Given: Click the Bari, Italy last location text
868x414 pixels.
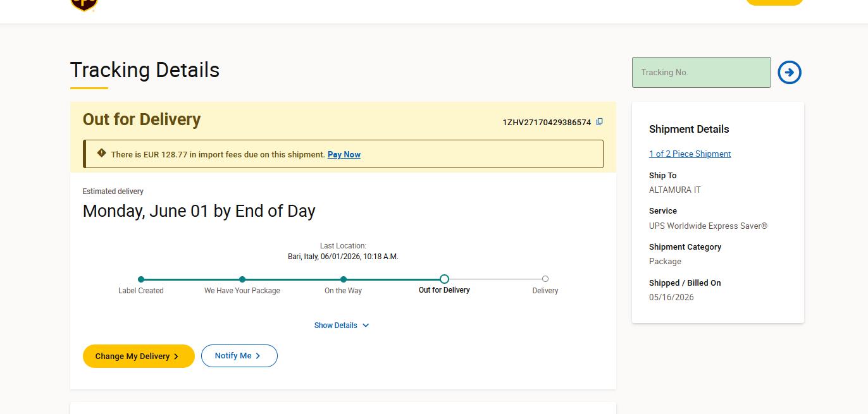Looking at the screenshot, I should click(343, 257).
